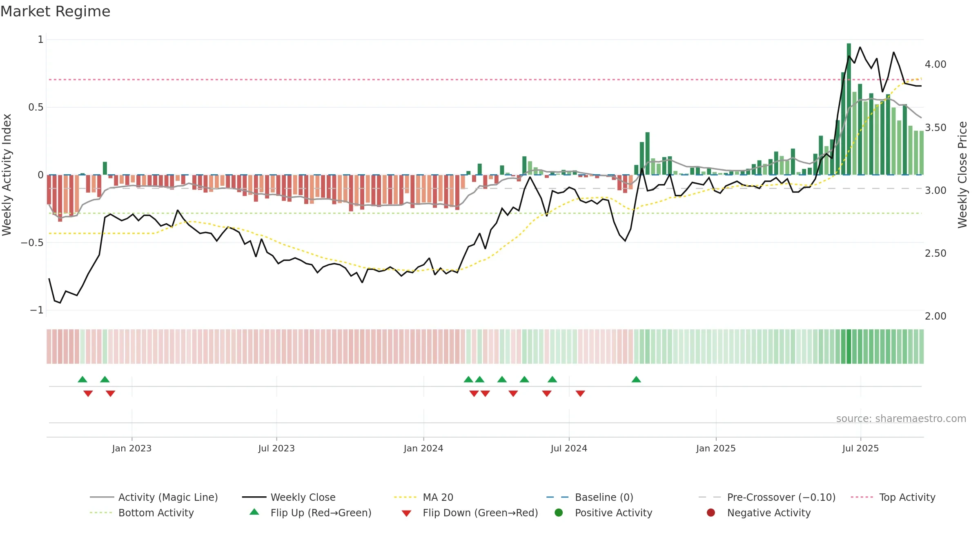The width and height of the screenshot is (980, 551).
Task: Click the pink dotted Top Activity swatch
Action: pos(862,497)
